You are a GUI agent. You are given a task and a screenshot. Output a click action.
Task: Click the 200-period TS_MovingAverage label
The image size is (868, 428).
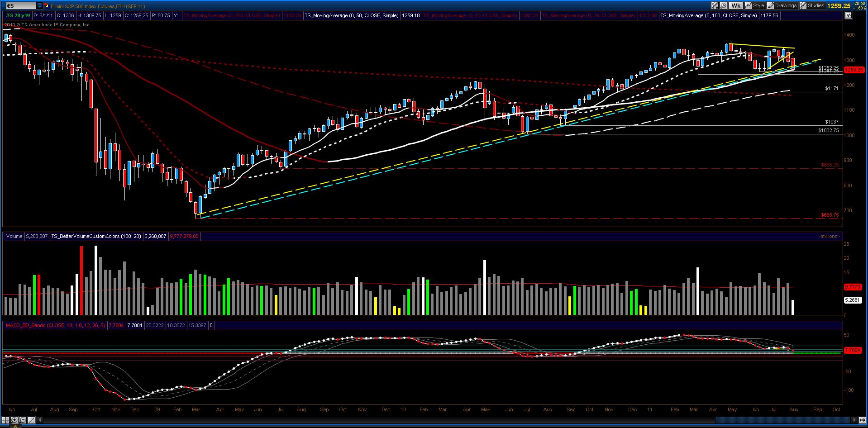(x=231, y=15)
